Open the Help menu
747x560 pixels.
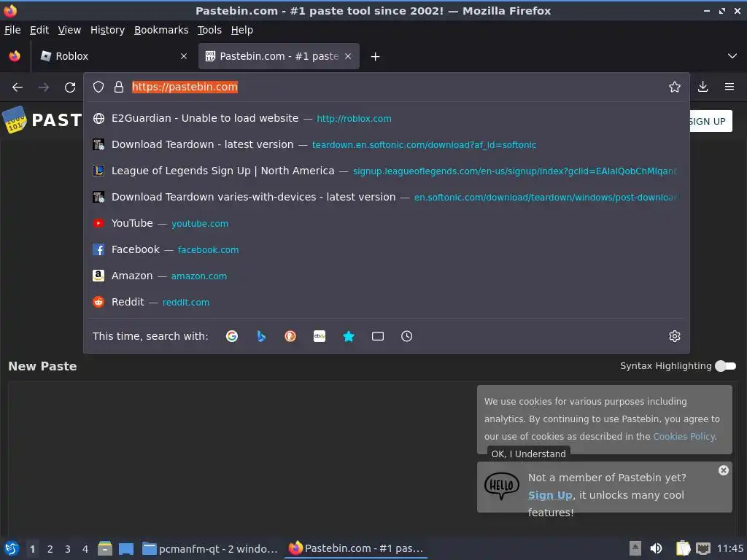point(241,30)
